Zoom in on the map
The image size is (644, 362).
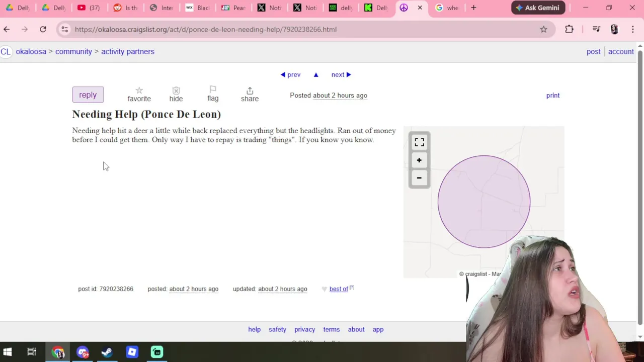(419, 160)
